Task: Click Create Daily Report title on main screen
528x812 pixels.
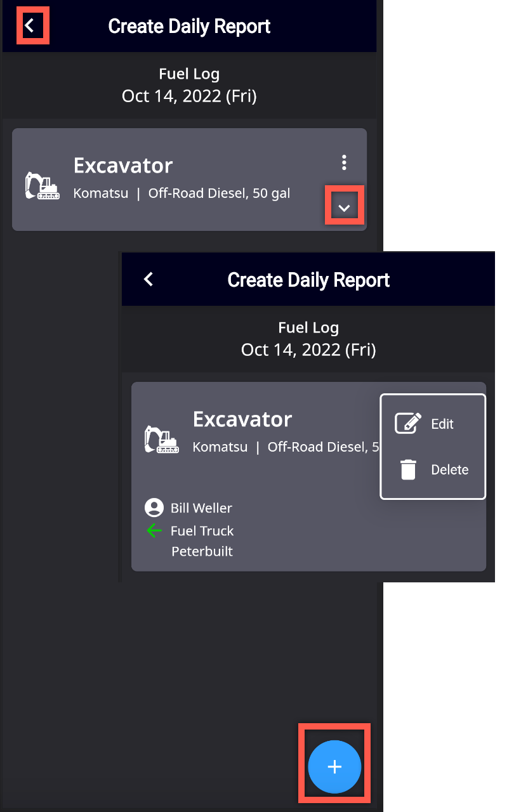Action: pyautogui.click(x=189, y=26)
